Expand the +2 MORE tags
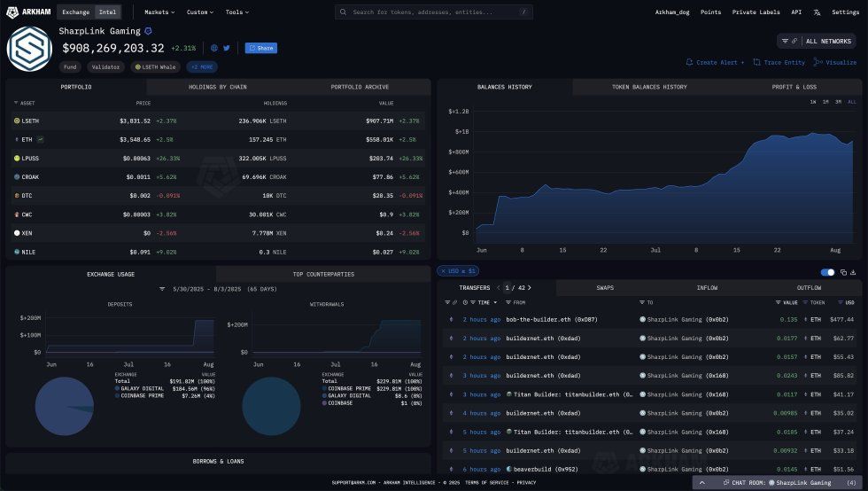This screenshot has height=491, width=868. tap(202, 67)
